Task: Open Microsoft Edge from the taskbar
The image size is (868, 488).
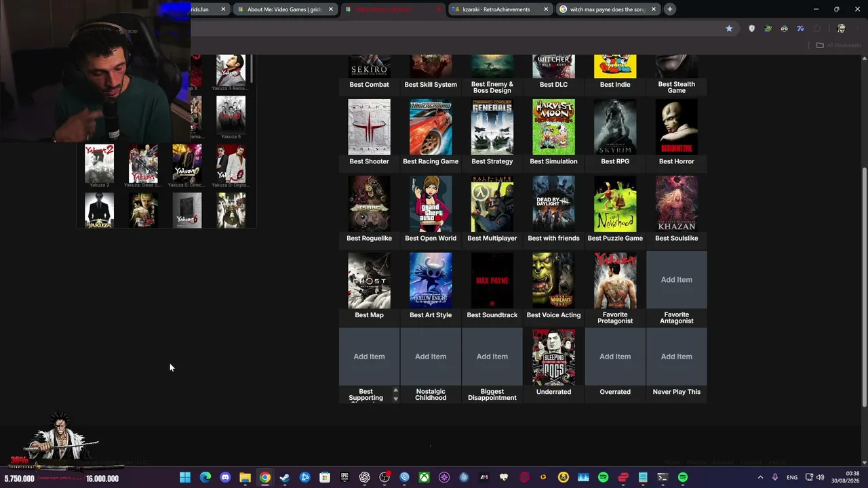Action: [205, 478]
